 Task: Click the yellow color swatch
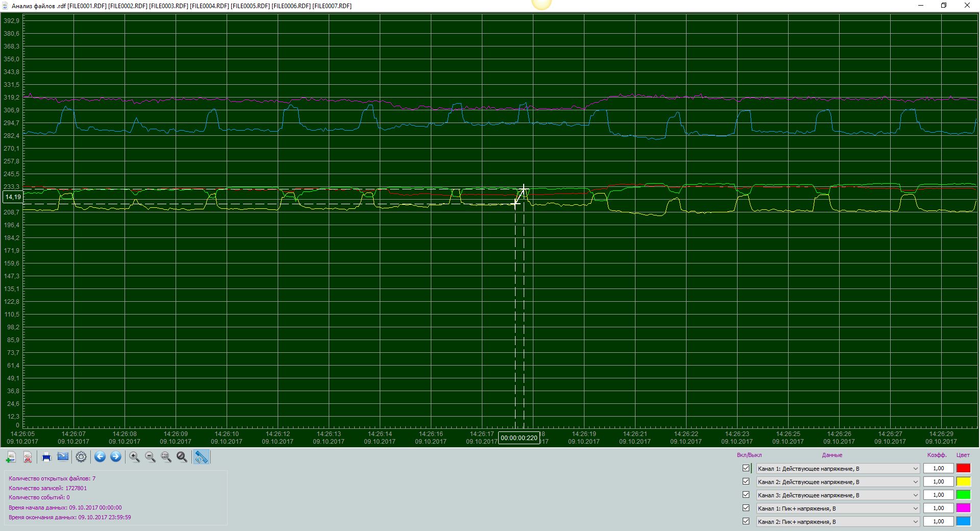[963, 481]
